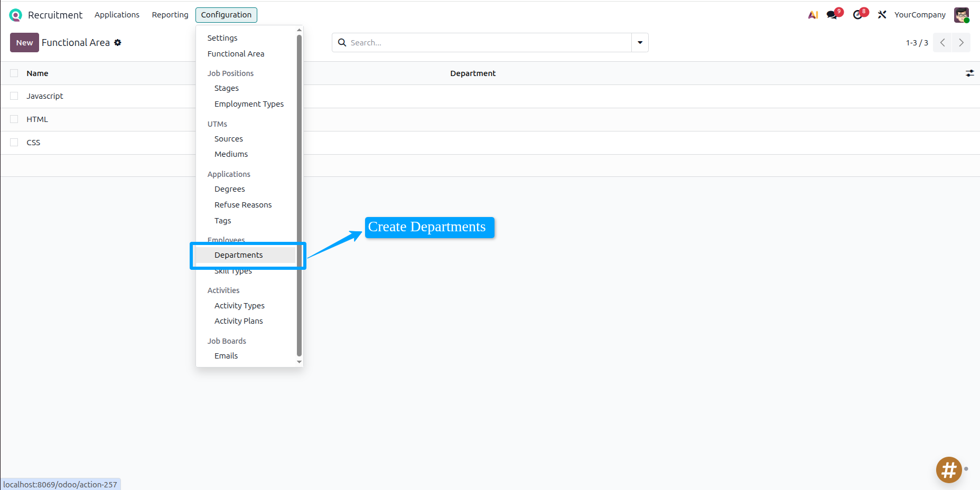The height and width of the screenshot is (490, 980).
Task: Select Functional Area menu entry
Action: pos(236,54)
